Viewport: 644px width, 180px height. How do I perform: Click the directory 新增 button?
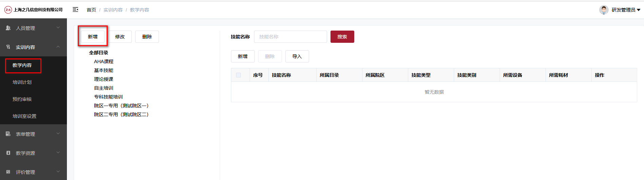pyautogui.click(x=93, y=37)
